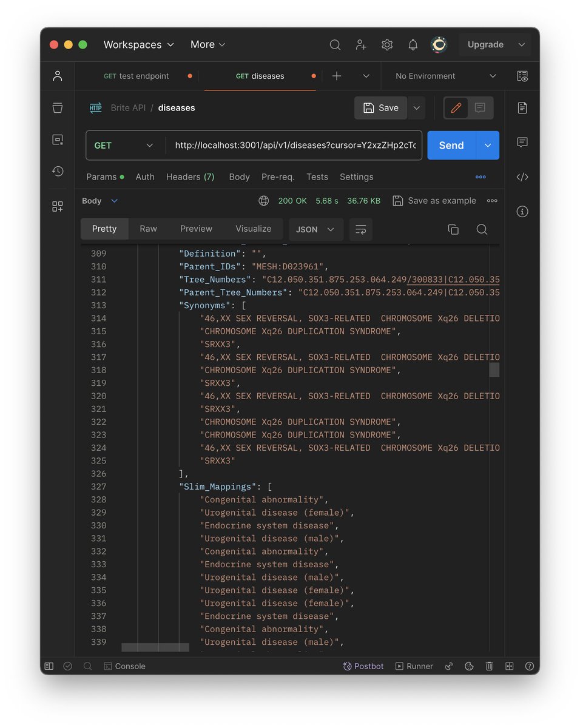The image size is (580, 728).
Task: Click Brite API breadcrumb link
Action: click(x=128, y=108)
